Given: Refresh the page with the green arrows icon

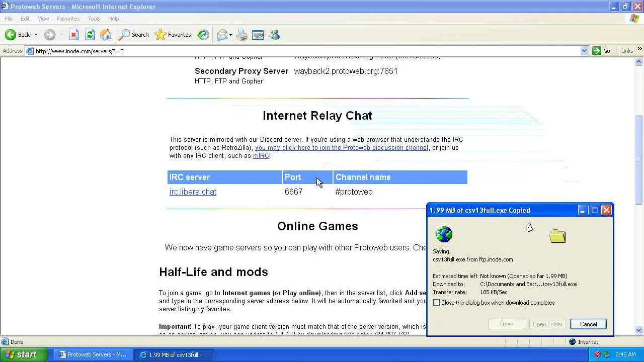Looking at the screenshot, I should click(90, 35).
